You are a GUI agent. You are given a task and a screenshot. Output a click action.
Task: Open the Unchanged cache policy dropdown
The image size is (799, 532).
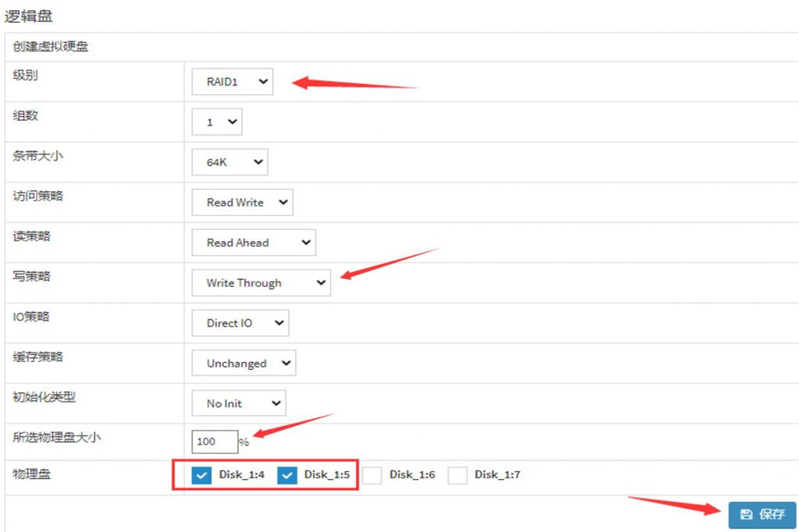[243, 364]
